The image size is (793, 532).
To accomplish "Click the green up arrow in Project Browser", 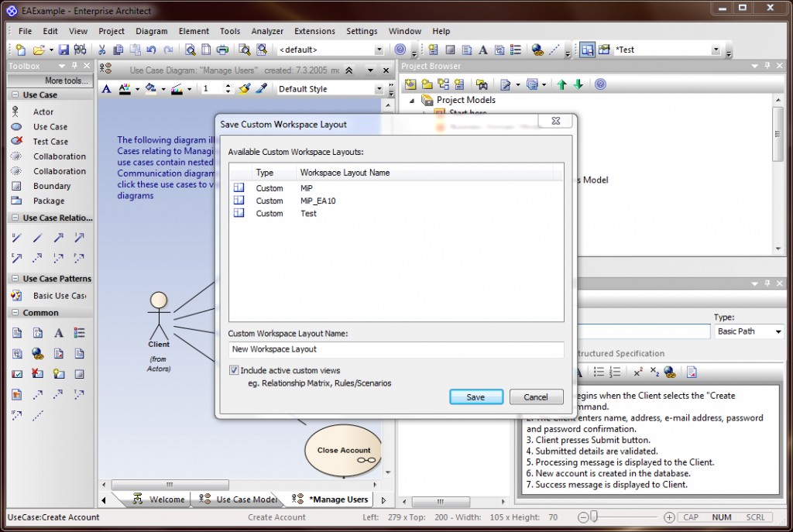I will click(561, 84).
